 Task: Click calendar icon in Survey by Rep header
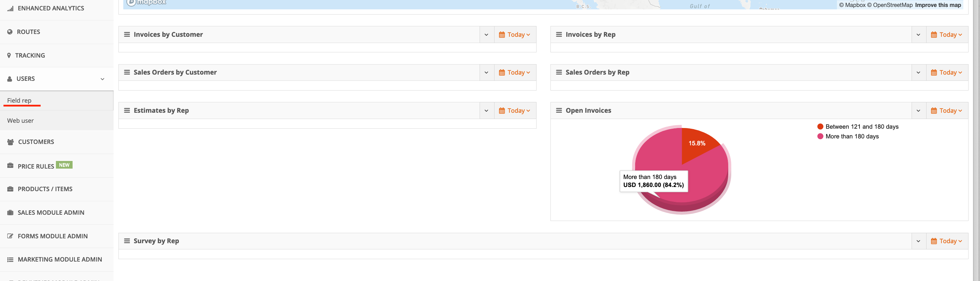coord(933,241)
